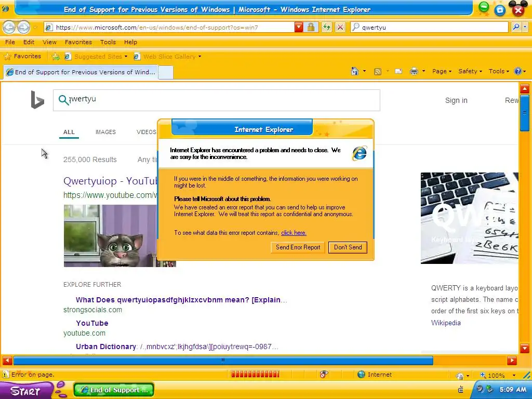The height and width of the screenshot is (399, 532).
Task: Click the Home icon in command bar
Action: pos(355,71)
